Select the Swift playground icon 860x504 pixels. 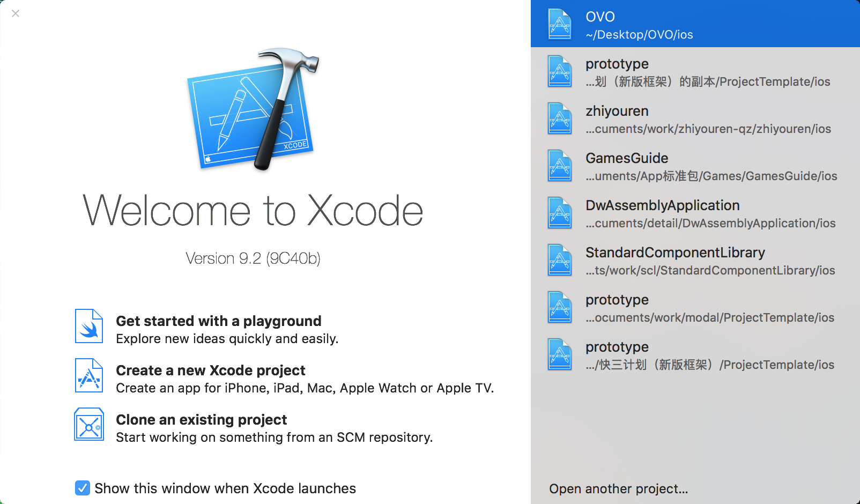tap(89, 326)
